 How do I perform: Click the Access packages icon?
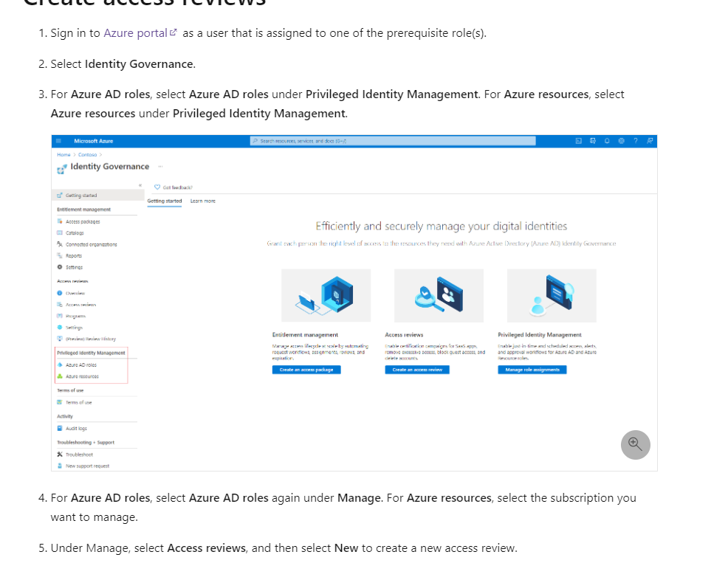(x=59, y=221)
